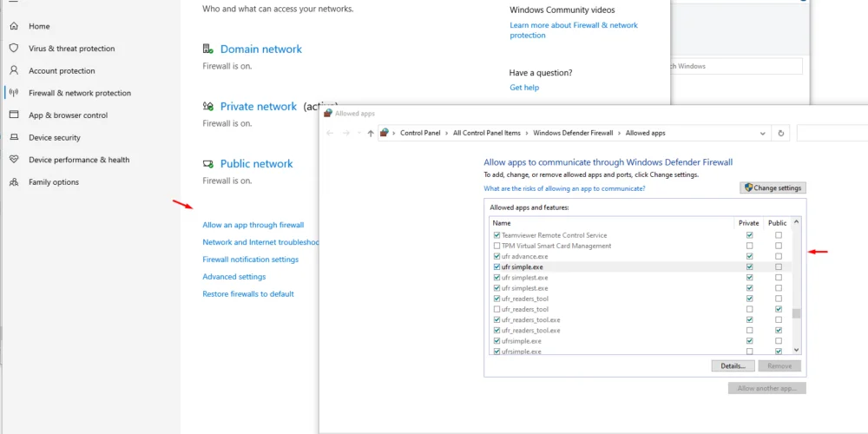Uncheck Private for Teamviewer Remote Control Service
This screenshot has width=868, height=434.
coord(750,235)
